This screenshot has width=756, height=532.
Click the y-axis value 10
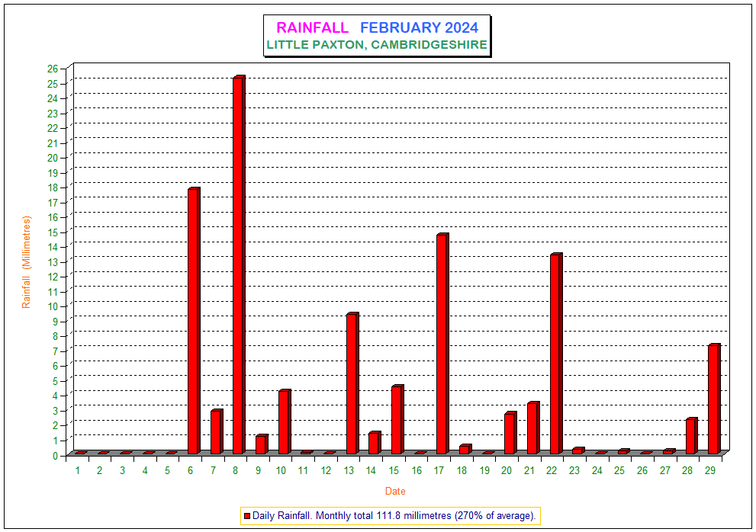click(x=53, y=306)
